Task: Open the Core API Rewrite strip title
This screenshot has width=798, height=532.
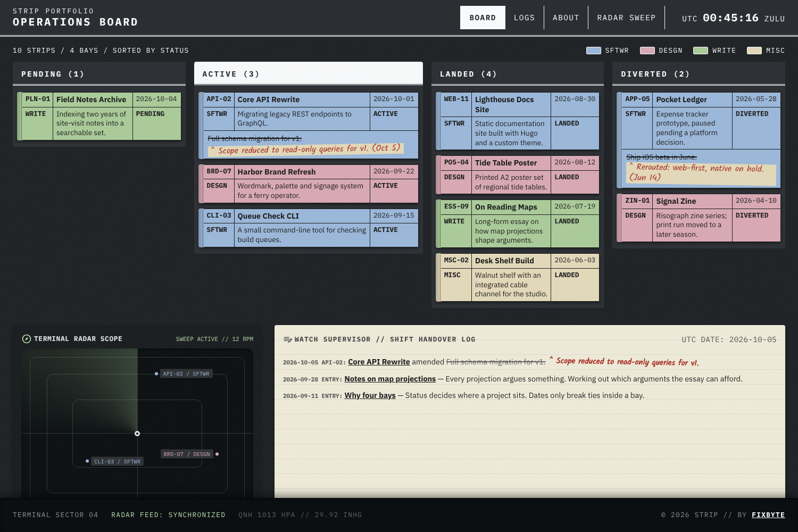Action: tap(269, 99)
